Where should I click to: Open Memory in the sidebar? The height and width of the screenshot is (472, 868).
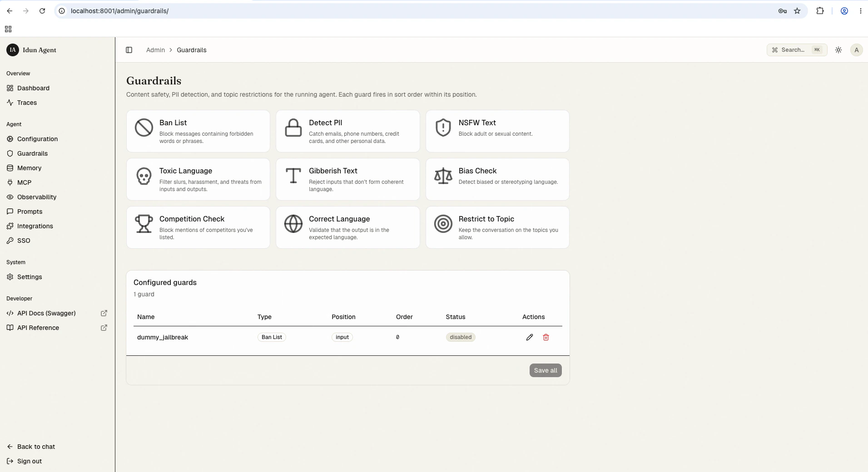(x=57, y=168)
